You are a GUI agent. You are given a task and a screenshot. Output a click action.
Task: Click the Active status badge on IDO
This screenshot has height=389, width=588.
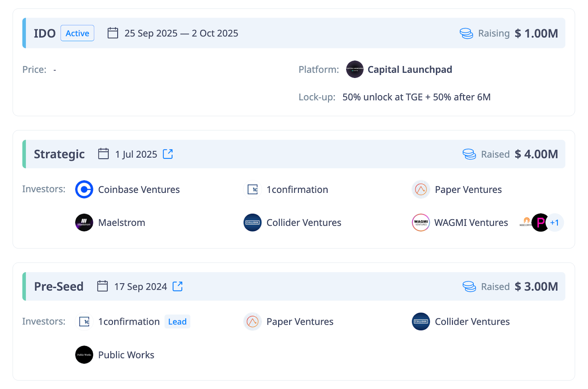click(77, 33)
